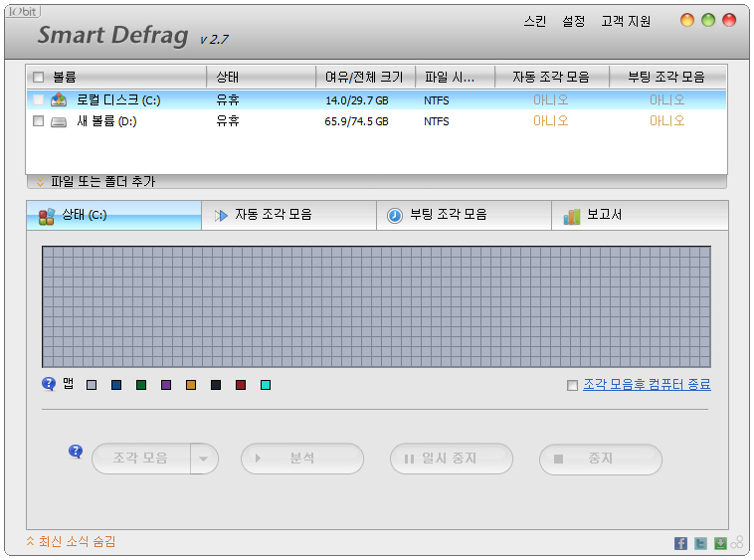Click 아니오 under 자동 조각 모음 for D:
Screen dimensions: 754x560
point(551,120)
